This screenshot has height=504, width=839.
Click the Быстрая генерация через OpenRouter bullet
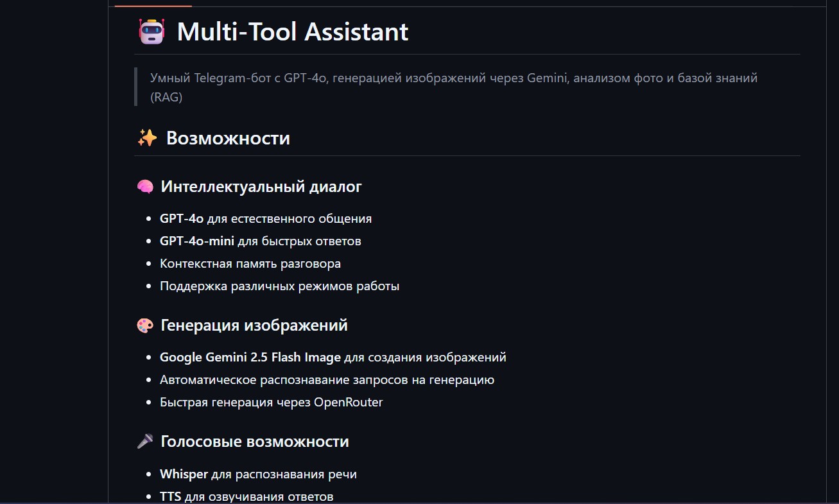tap(271, 403)
